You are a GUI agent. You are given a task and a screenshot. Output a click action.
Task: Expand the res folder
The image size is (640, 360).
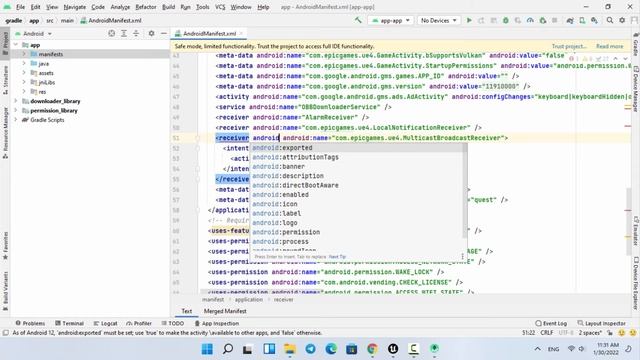[x=24, y=92]
